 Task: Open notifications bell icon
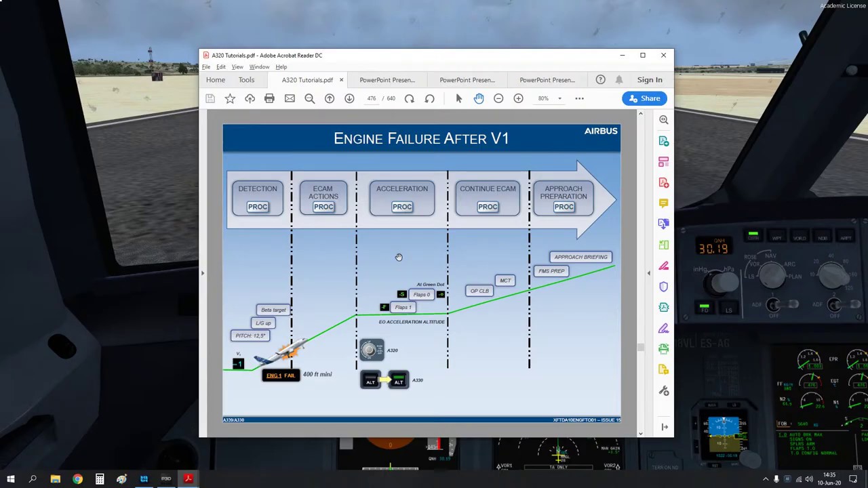click(619, 80)
